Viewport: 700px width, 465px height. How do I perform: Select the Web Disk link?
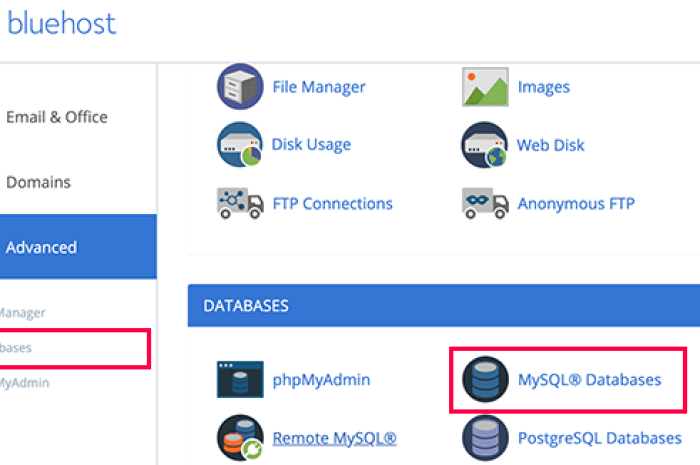click(x=550, y=145)
